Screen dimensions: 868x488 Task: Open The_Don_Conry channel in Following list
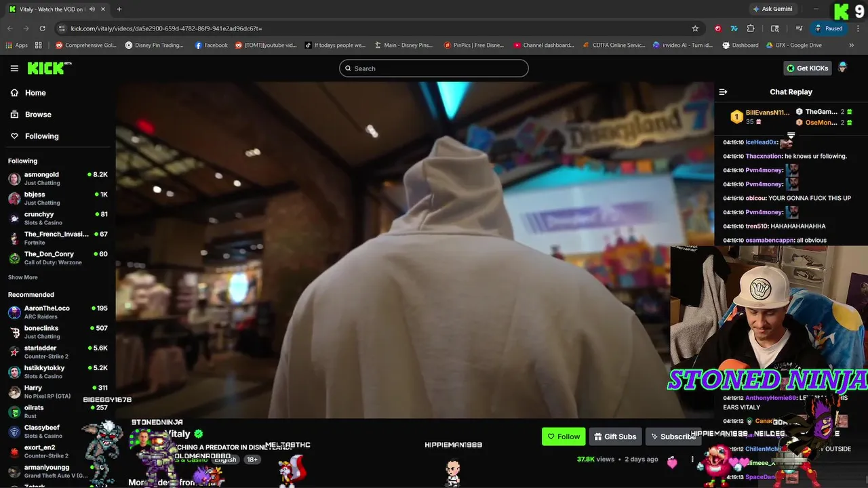click(x=58, y=258)
